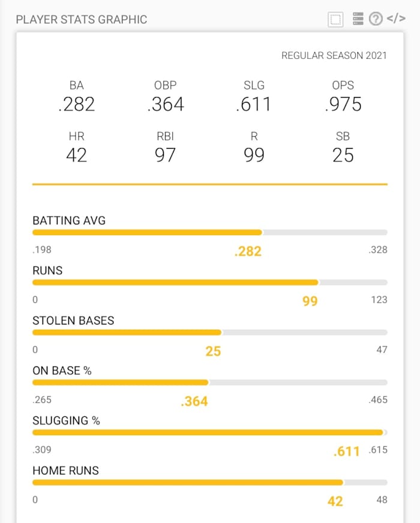This screenshot has width=420, height=523.
Task: Click the REGULAR SEASON 2021 selector
Action: click(x=334, y=55)
